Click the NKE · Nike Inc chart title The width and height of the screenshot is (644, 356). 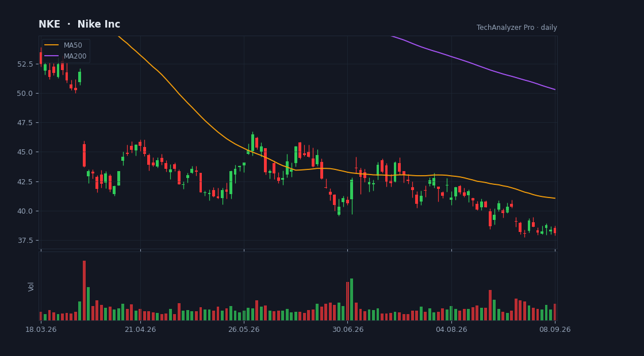[x=79, y=24]
